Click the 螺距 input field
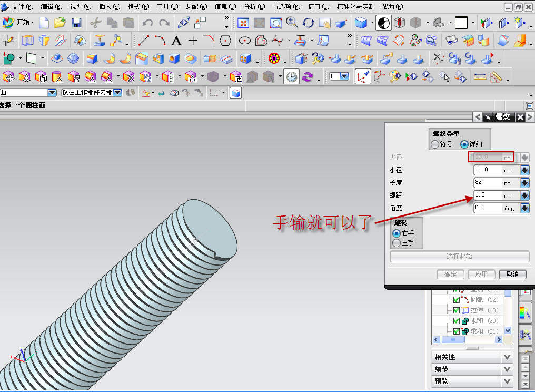 coord(497,195)
